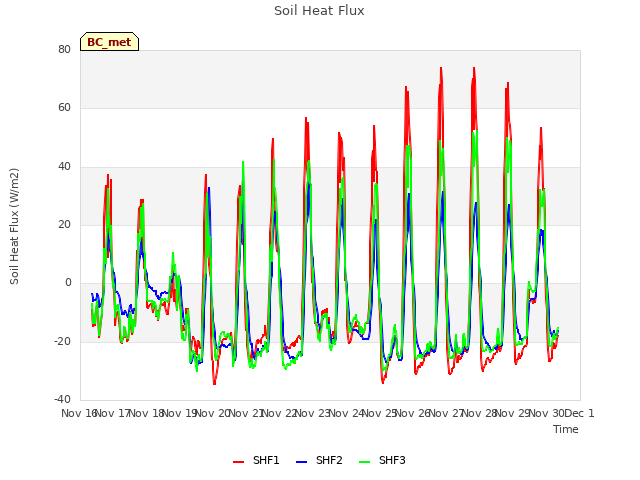Viewport: 640px width, 480px height.
Task: Click the 80 y-axis tick label
Action: click(64, 49)
